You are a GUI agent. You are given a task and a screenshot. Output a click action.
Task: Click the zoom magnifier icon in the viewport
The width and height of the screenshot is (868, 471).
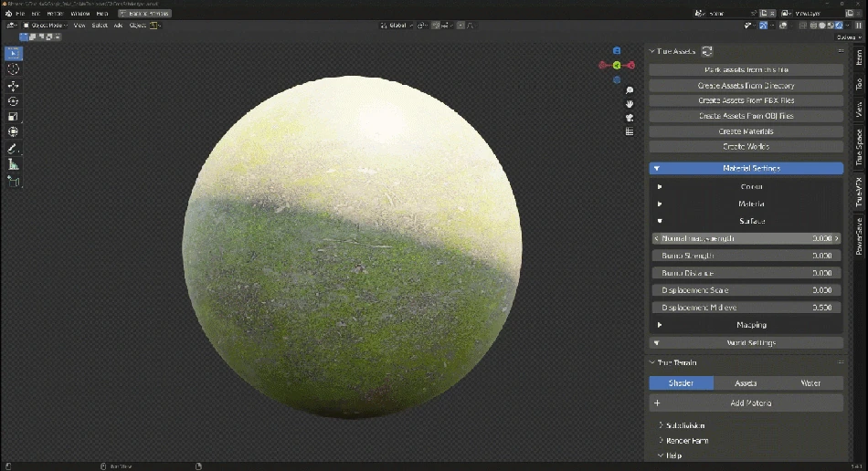point(630,91)
